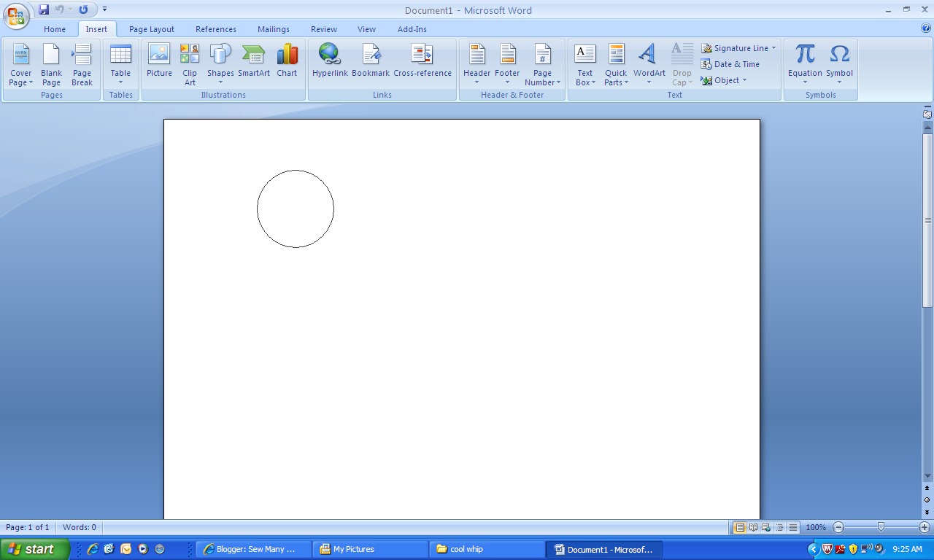The image size is (934, 560).
Task: Launch Windows Media Player from Quick Launch
Action: pyautogui.click(x=143, y=549)
